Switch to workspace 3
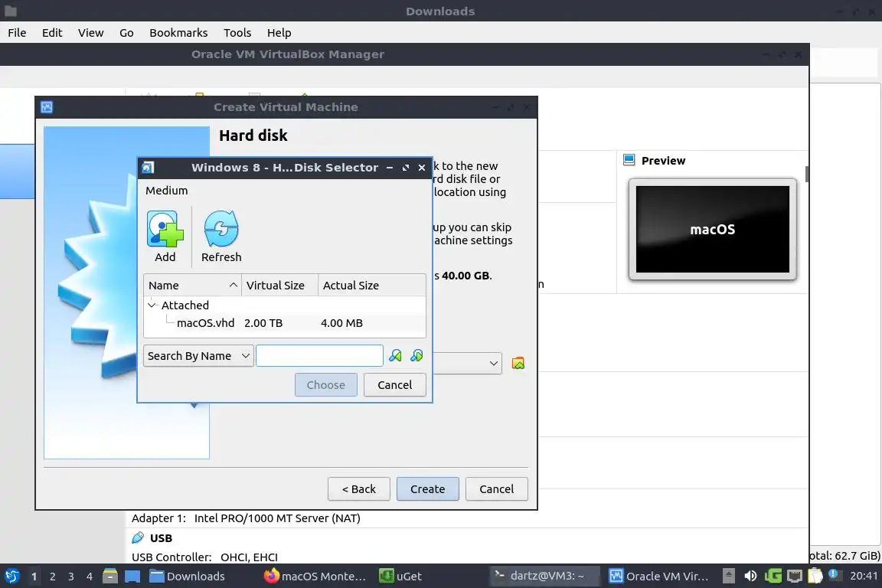This screenshot has height=588, width=882. point(71,577)
